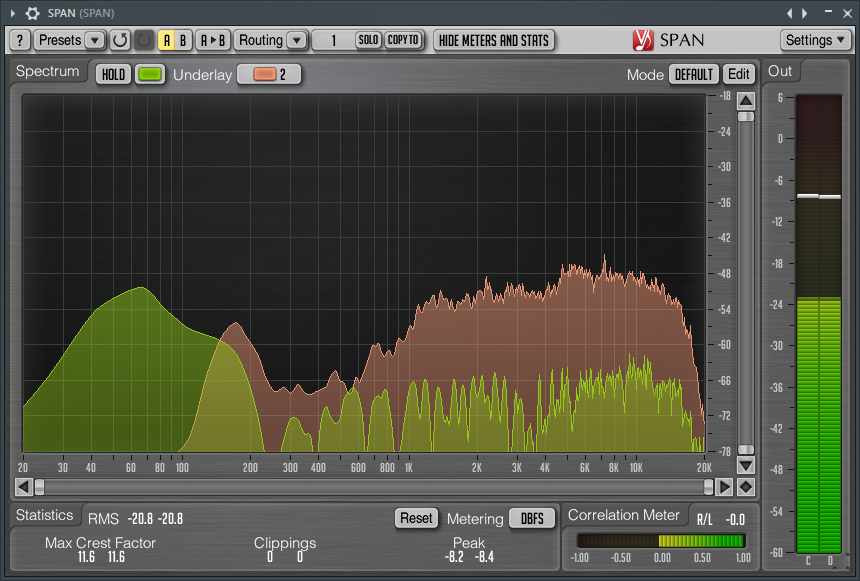The width and height of the screenshot is (860, 581).
Task: Select channel group 1 field
Action: click(x=333, y=40)
